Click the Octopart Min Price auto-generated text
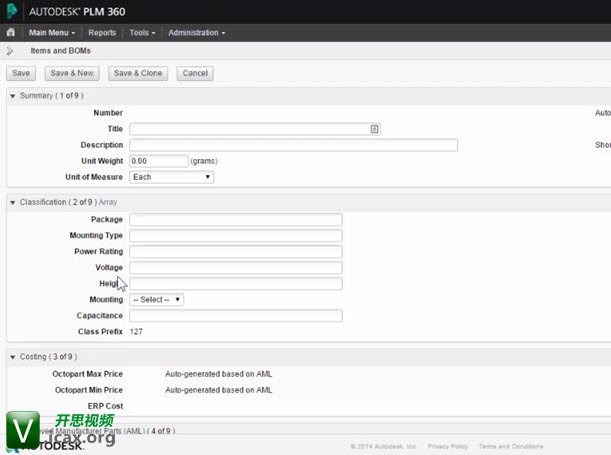611x455 pixels. pos(219,390)
